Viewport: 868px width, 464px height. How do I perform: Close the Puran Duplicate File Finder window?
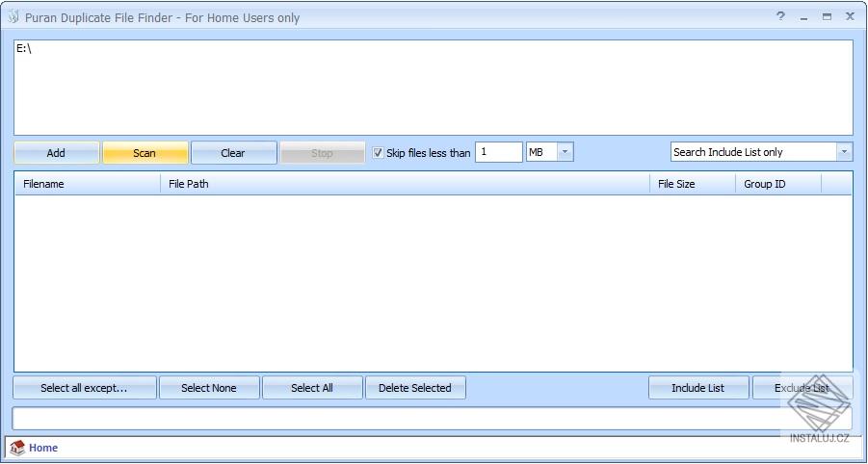[x=850, y=16]
